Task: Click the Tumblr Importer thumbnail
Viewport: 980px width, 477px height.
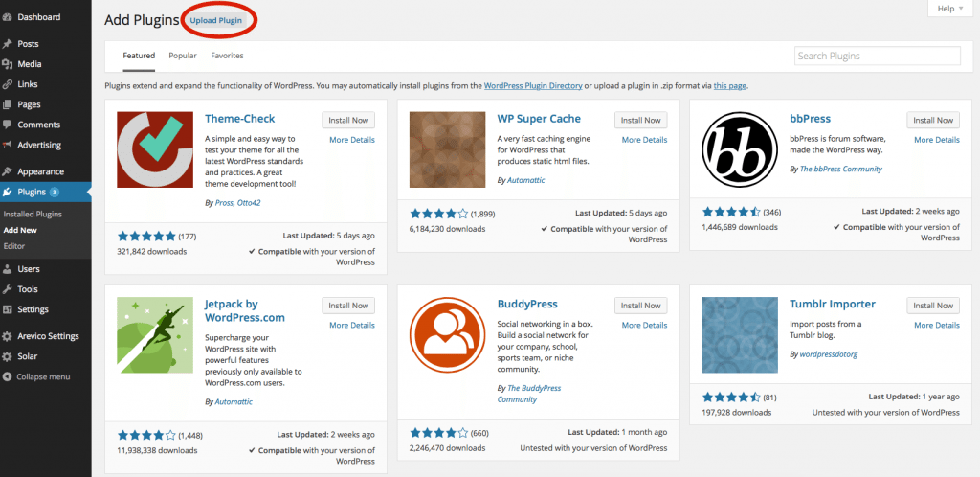Action: [x=740, y=335]
